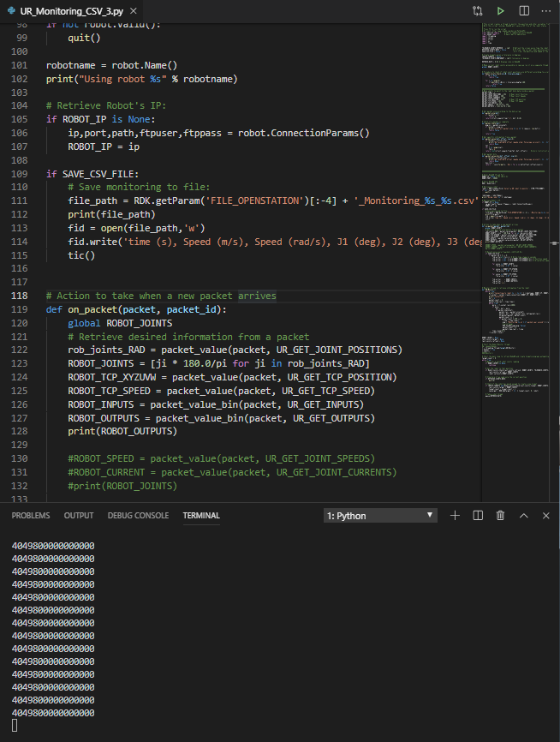Open the "1: Python" terminal selector dropdown
This screenshot has width=560, height=742.
[380, 516]
